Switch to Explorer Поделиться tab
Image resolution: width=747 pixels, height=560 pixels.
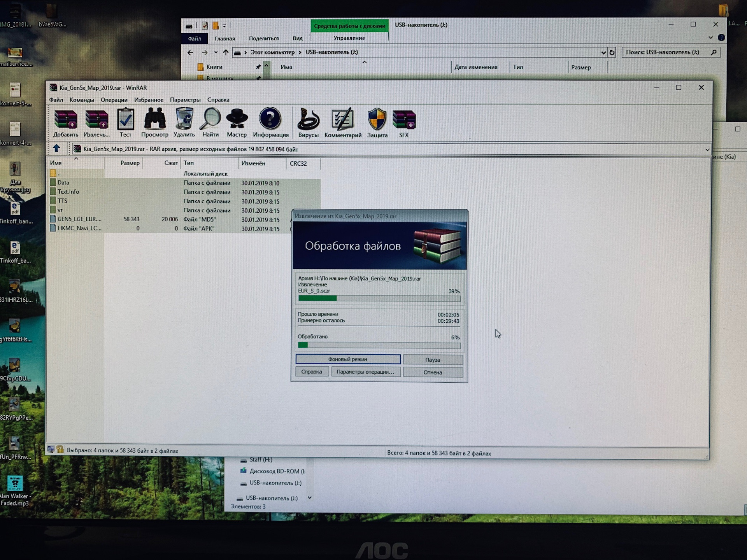click(x=264, y=38)
